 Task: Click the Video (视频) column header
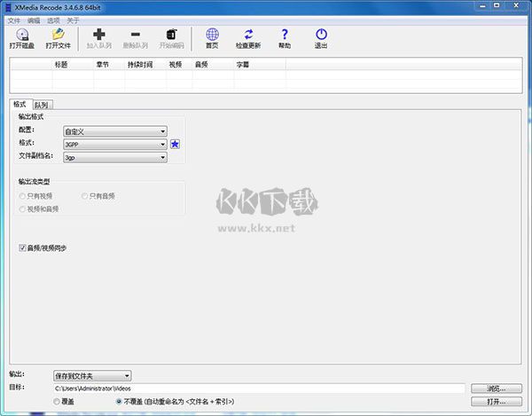(x=179, y=65)
